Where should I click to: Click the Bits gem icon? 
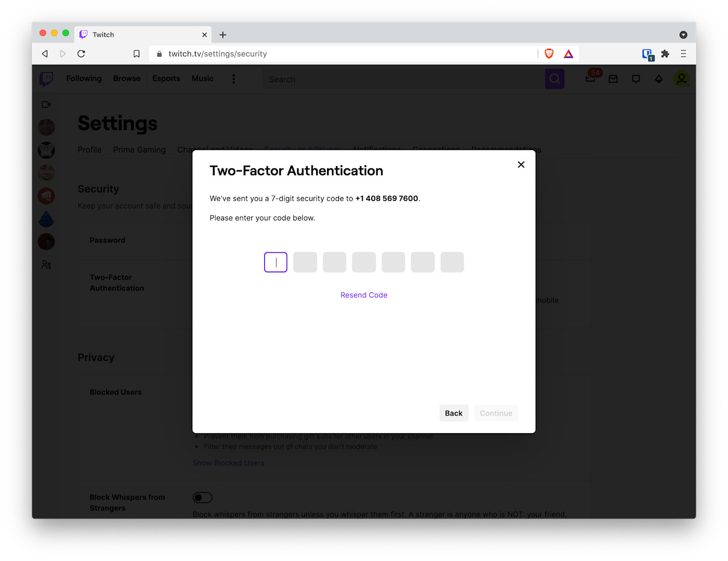(658, 79)
